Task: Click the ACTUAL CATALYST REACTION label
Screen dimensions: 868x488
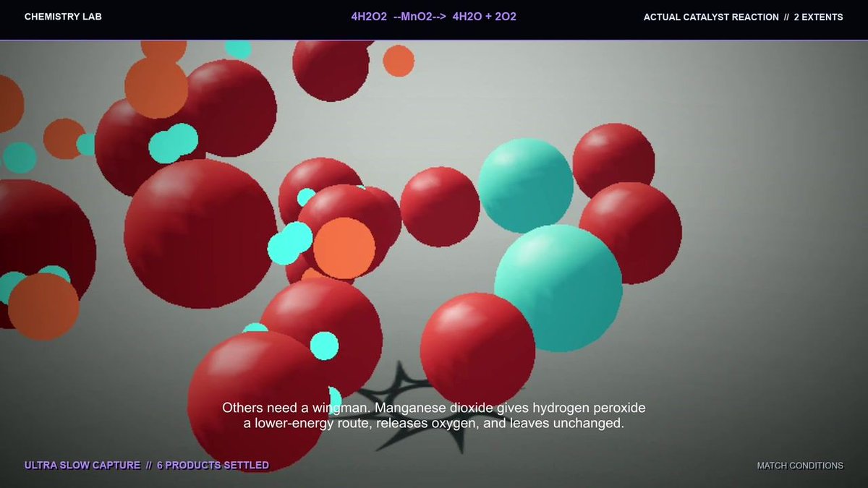Action: pos(711,17)
